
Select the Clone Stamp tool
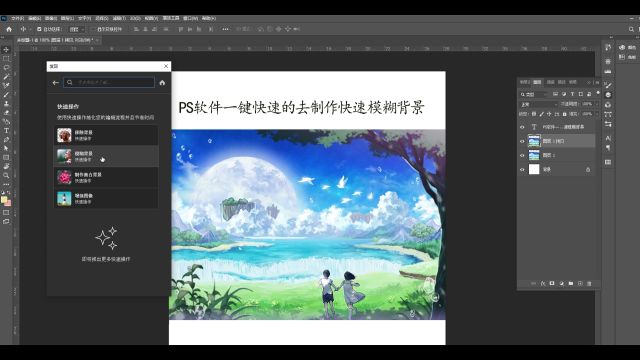[x=6, y=104]
